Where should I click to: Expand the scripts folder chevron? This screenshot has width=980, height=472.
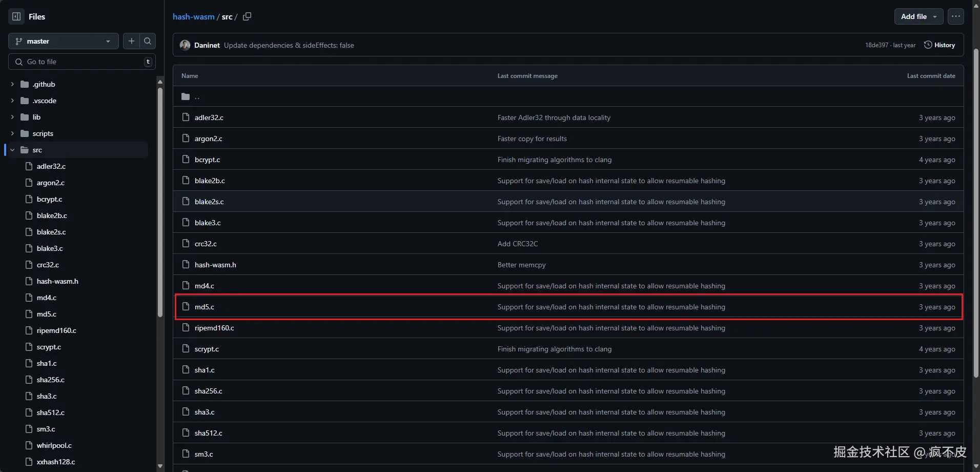[x=12, y=133]
